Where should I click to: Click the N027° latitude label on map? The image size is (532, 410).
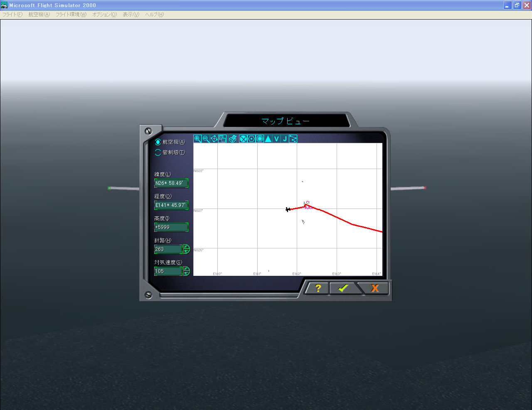[x=199, y=211]
